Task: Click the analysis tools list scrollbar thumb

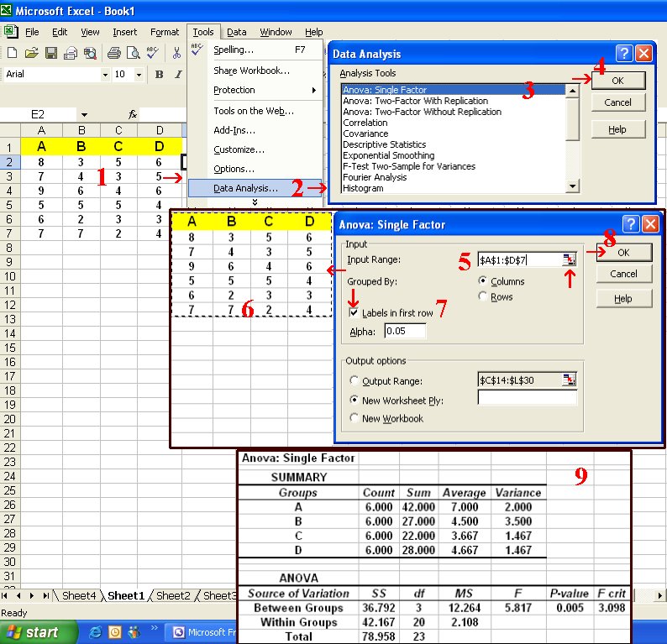Action: coord(573,118)
